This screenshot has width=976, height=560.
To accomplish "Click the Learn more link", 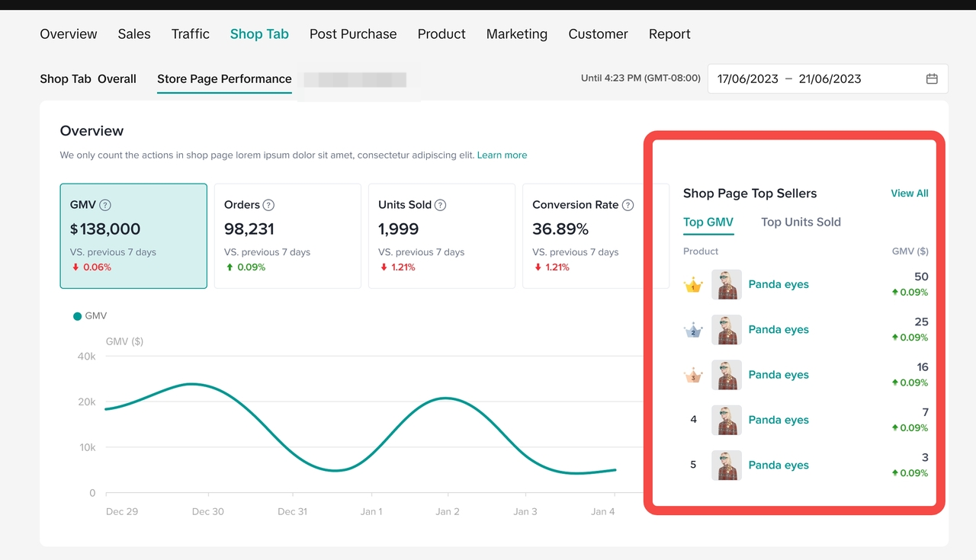I will (502, 155).
